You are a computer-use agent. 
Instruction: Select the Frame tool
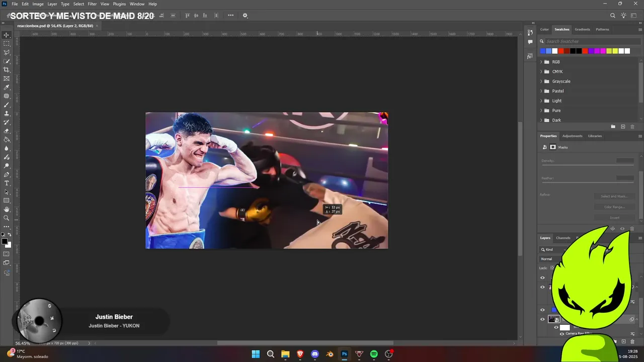[7, 78]
